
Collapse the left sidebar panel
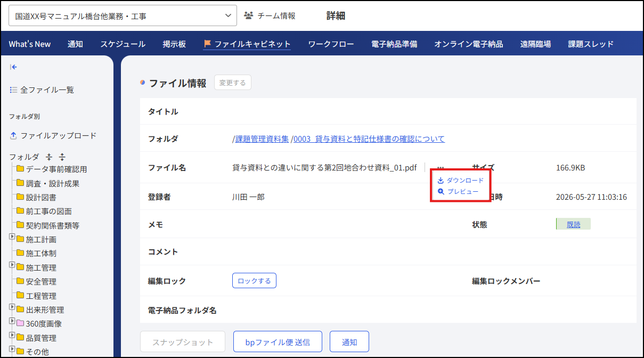click(14, 67)
